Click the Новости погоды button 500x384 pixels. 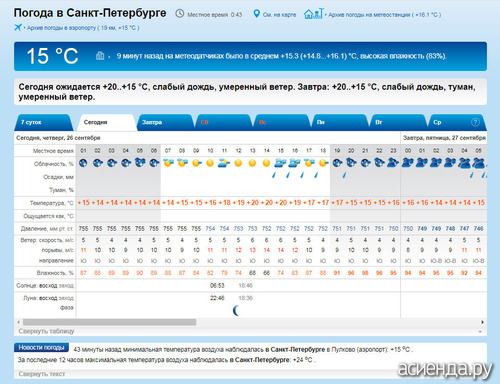coord(41,347)
